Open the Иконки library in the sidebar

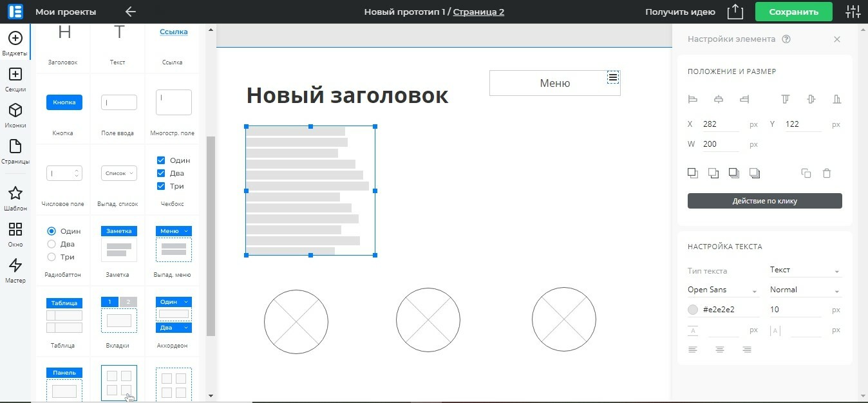(x=15, y=116)
